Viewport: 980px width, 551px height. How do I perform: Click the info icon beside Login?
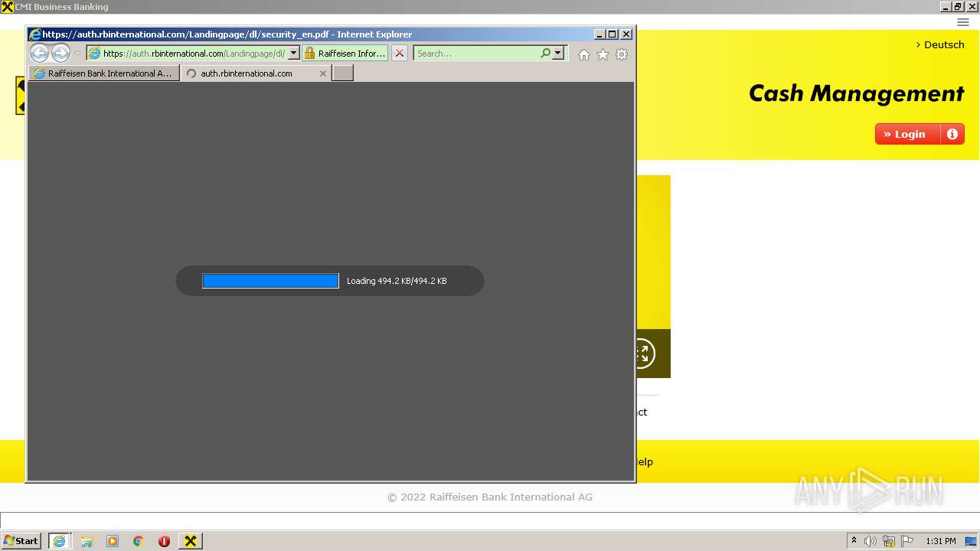pos(952,134)
